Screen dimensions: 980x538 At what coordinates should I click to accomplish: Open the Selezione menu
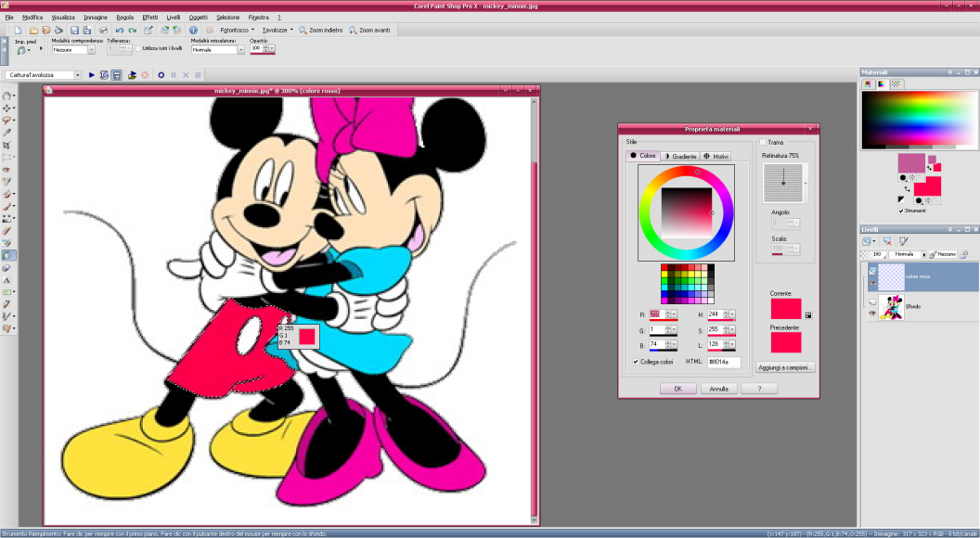click(x=227, y=18)
